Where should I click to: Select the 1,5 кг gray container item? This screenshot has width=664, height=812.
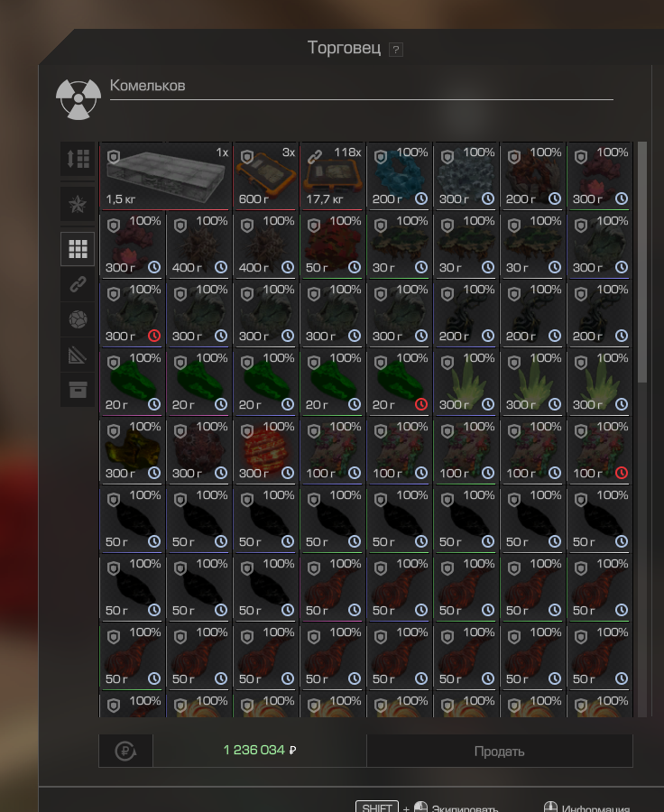point(165,176)
